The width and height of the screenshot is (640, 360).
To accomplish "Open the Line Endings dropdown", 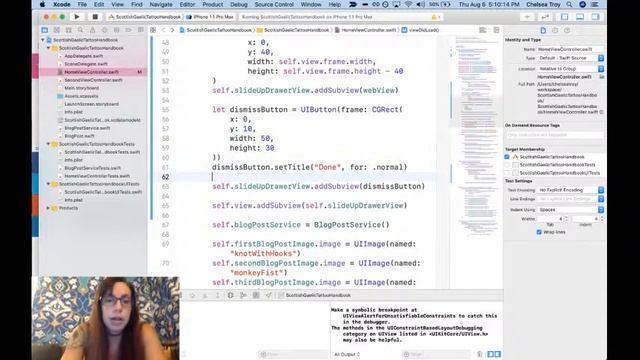I will coord(571,199).
